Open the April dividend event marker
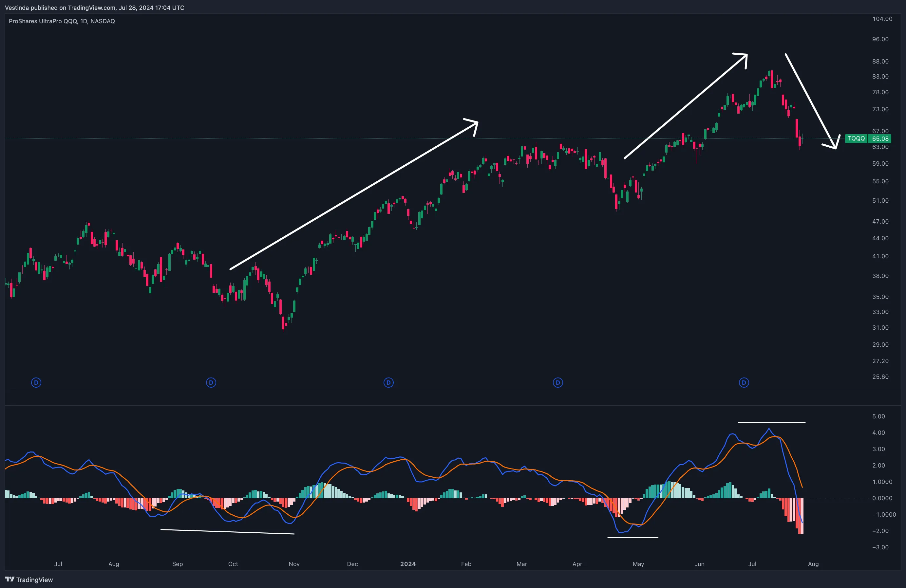Screen dimensions: 906x588 coord(558,382)
